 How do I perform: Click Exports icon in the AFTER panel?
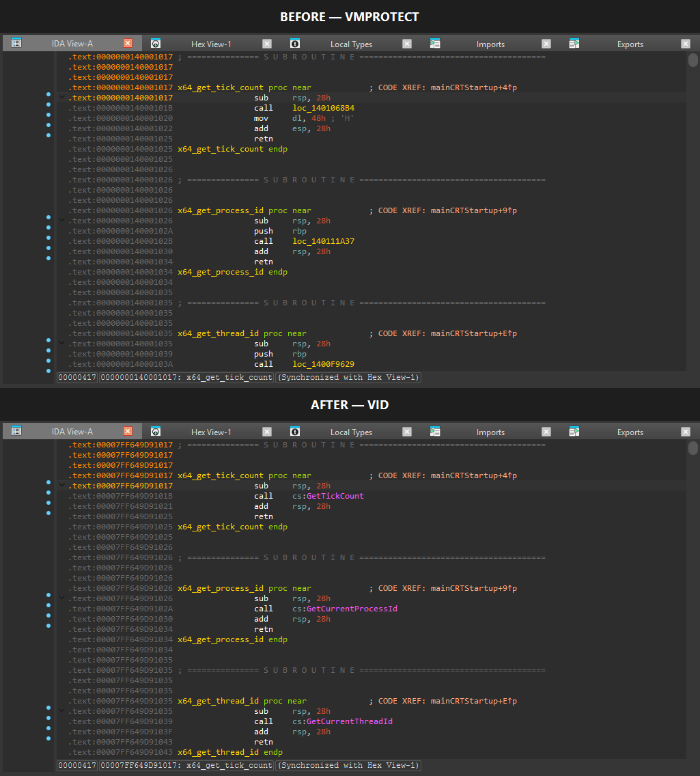click(574, 432)
